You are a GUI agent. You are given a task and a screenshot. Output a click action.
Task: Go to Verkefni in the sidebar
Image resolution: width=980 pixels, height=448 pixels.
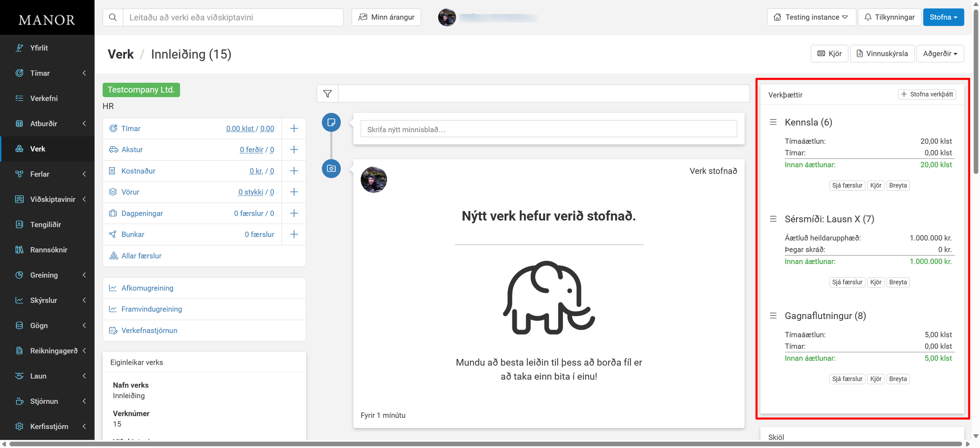click(44, 98)
